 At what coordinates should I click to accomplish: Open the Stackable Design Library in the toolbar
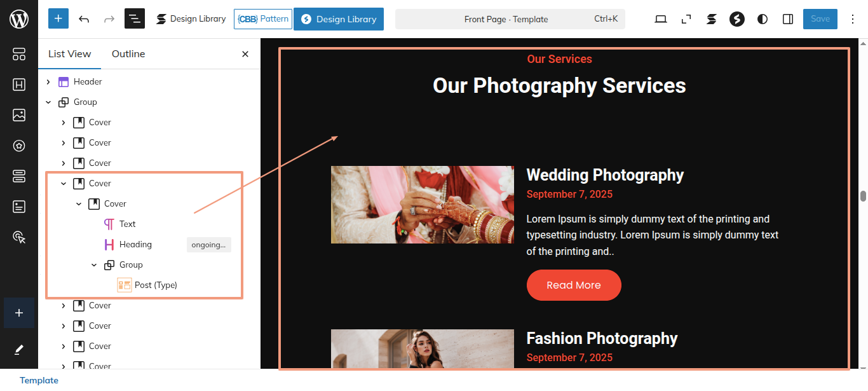(191, 19)
